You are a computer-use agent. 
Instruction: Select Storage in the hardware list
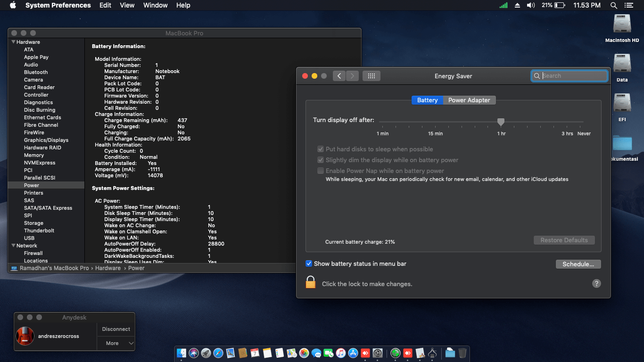[x=33, y=223]
